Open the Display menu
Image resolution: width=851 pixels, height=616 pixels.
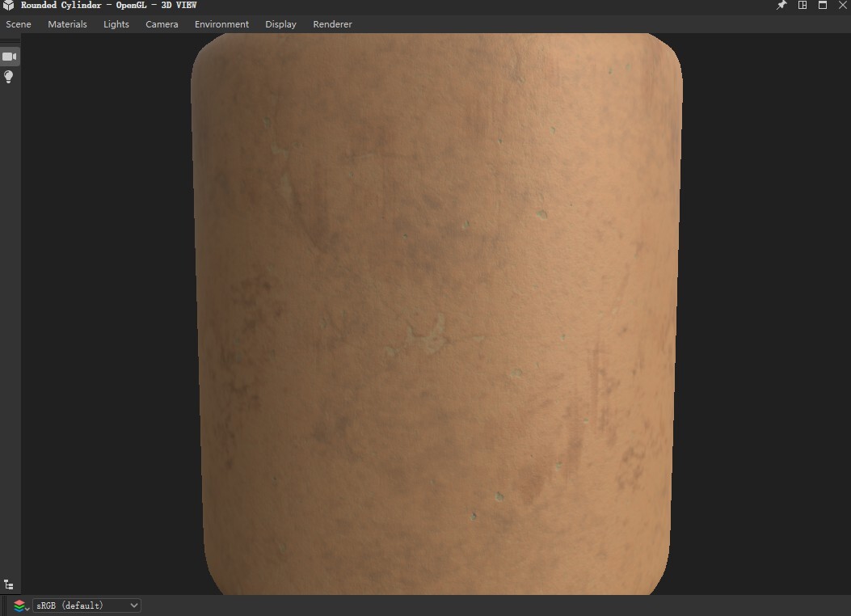click(280, 24)
